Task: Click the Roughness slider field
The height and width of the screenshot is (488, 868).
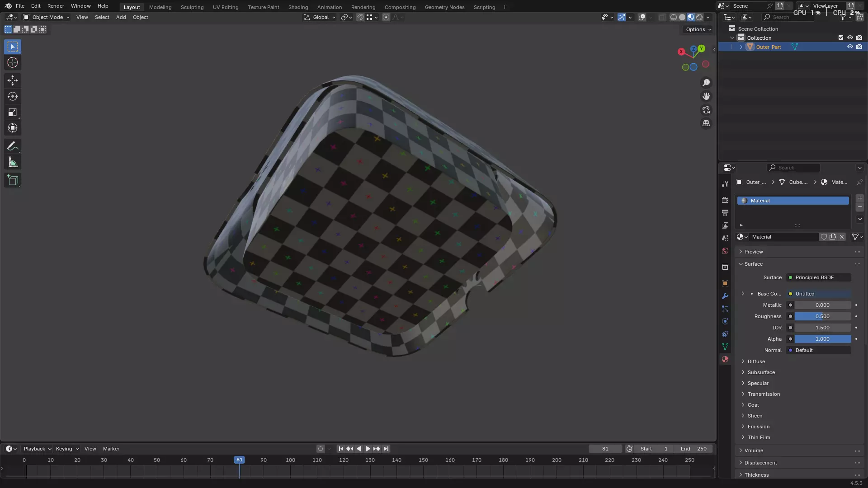Action: 822,316
